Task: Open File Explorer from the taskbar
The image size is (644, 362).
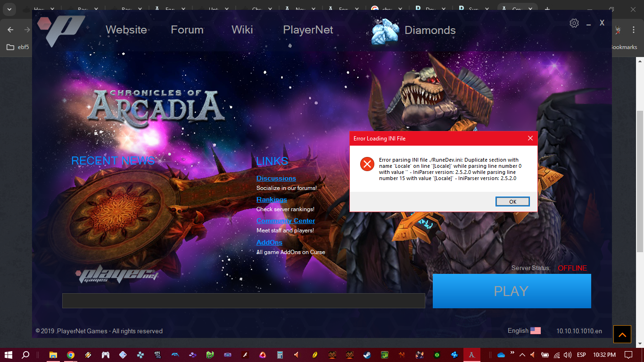Action: point(53,355)
